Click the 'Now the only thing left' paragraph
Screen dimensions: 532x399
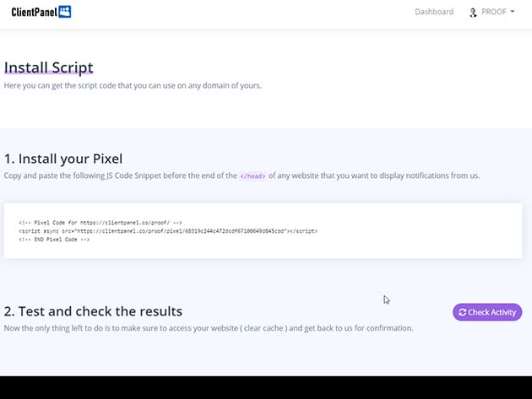(x=209, y=327)
